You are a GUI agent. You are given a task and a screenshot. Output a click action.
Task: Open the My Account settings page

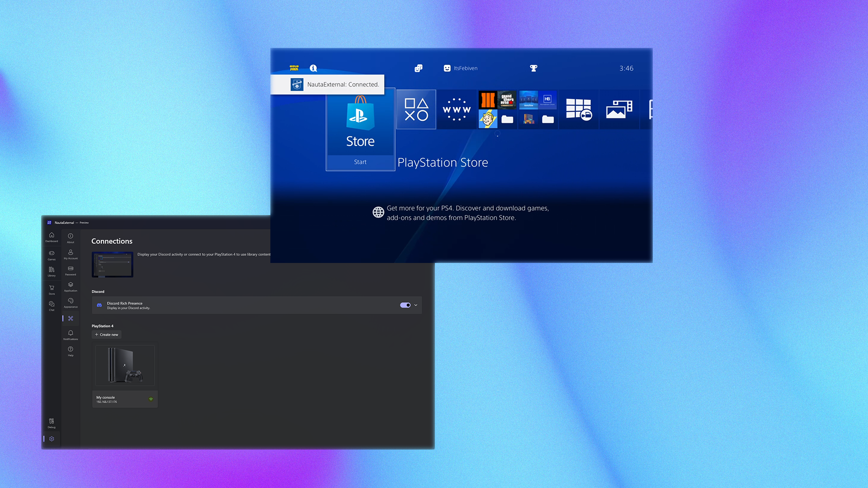point(71,254)
